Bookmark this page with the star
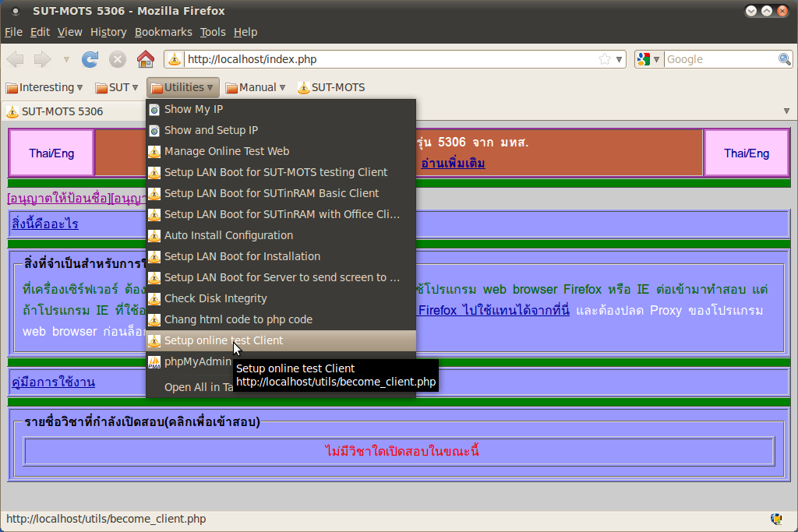The height and width of the screenshot is (532, 798). click(604, 59)
